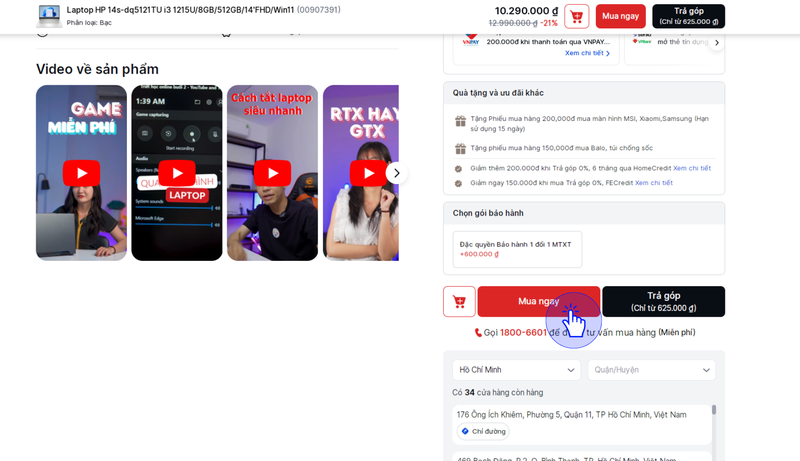The image size is (800, 461).
Task: Click the price 10.290.000 ₫
Action: click(527, 11)
